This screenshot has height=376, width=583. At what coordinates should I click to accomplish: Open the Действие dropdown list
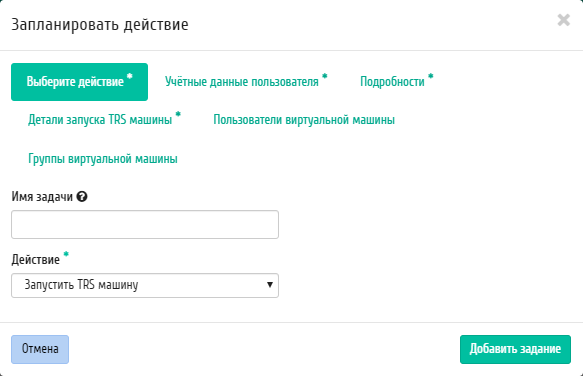click(145, 286)
